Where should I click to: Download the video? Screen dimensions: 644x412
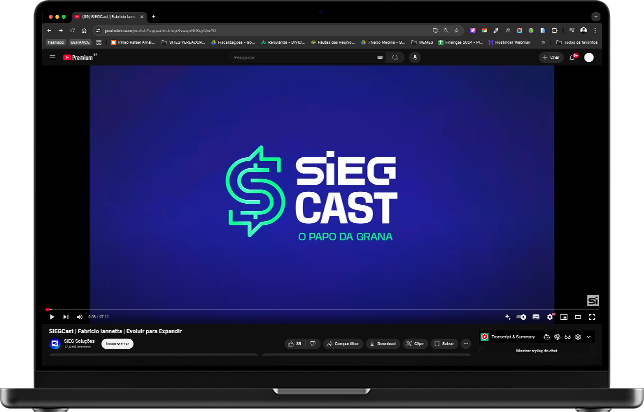[383, 343]
